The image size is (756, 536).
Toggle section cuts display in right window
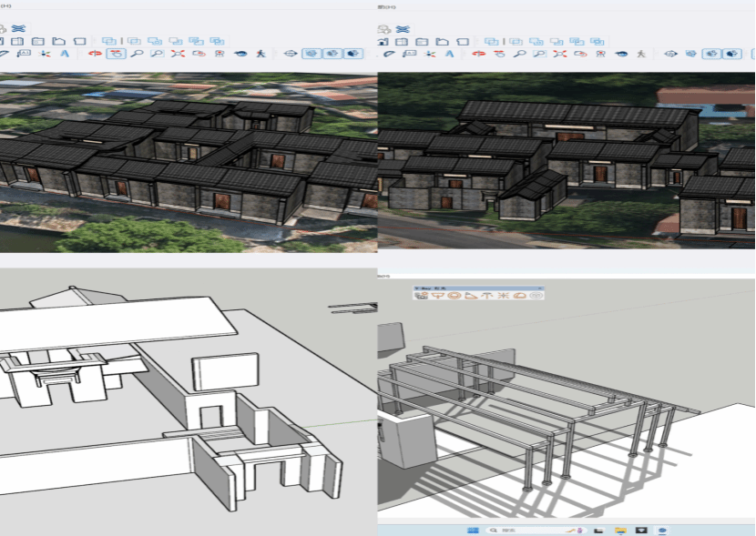pos(710,54)
